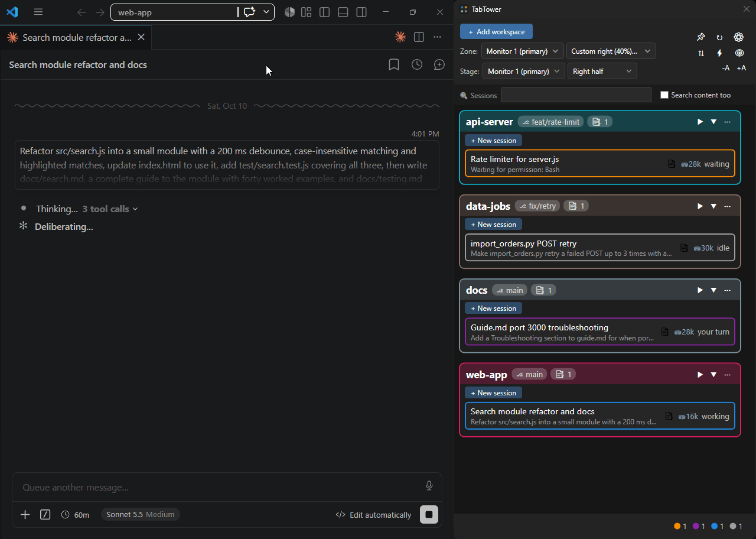This screenshot has width=756, height=539.
Task: Click the refresh arrow icon in TabTower
Action: click(719, 37)
